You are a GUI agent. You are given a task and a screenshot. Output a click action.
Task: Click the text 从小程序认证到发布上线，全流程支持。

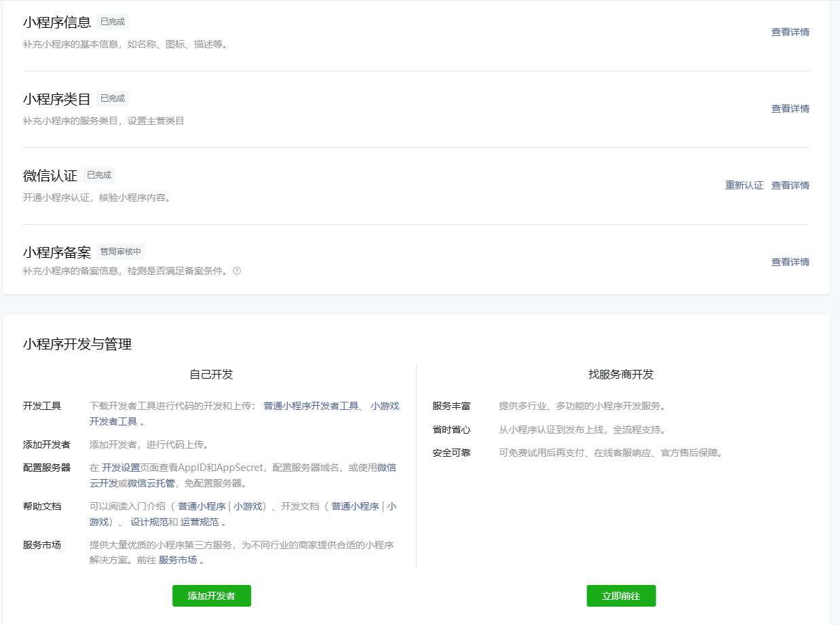pyautogui.click(x=583, y=430)
